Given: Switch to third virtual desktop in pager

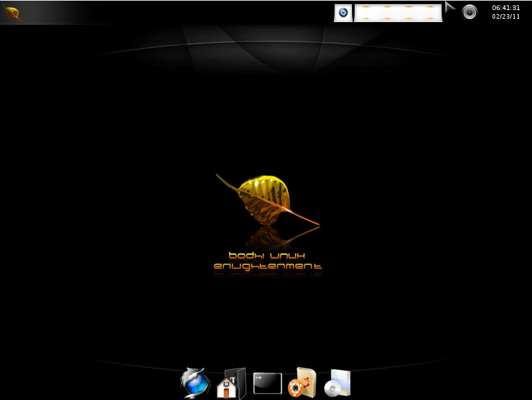Looking at the screenshot, I should click(x=409, y=13).
